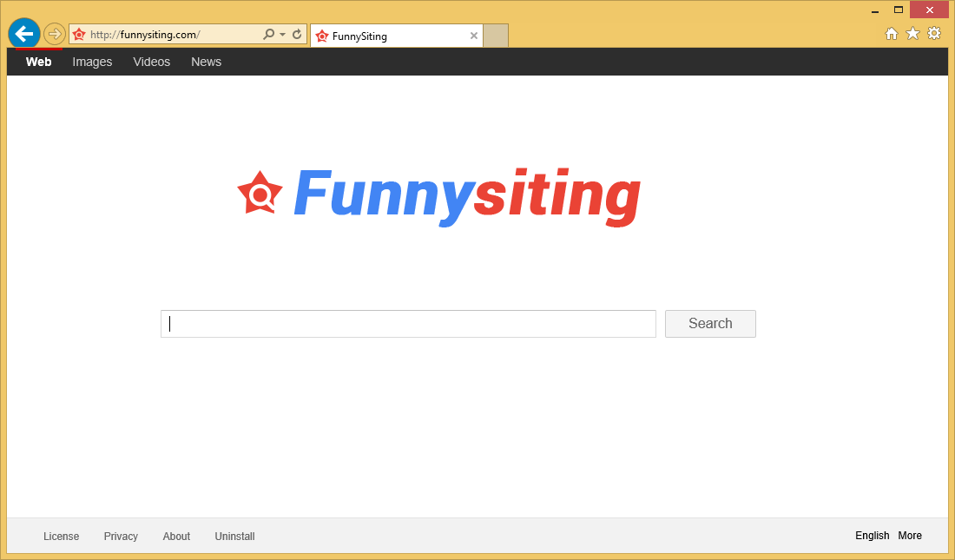Click the FunnySiting favicon on the tab
This screenshot has height=560, width=955.
321,36
